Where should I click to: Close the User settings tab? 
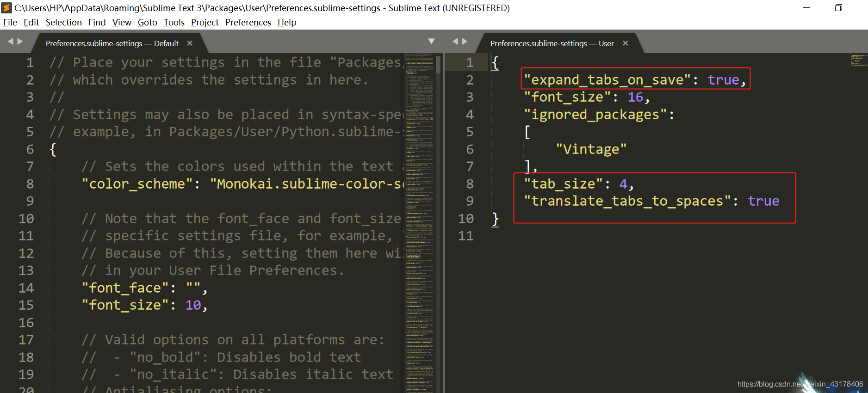pos(626,43)
